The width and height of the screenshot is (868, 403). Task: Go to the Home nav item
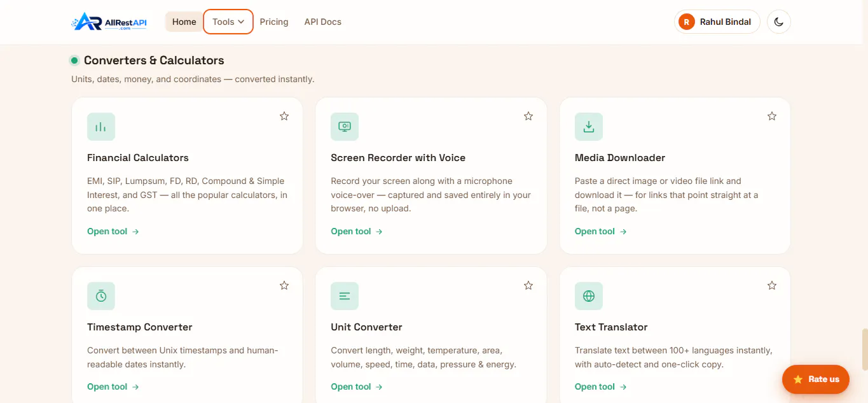184,22
